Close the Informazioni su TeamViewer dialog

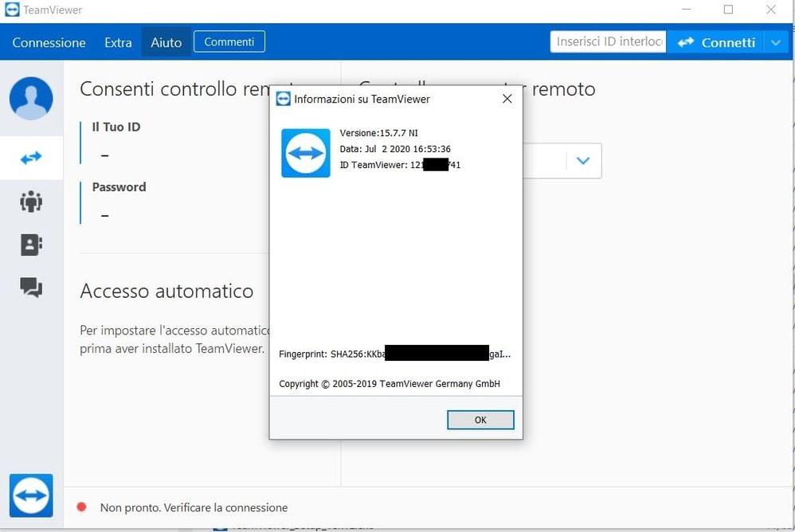pos(507,99)
